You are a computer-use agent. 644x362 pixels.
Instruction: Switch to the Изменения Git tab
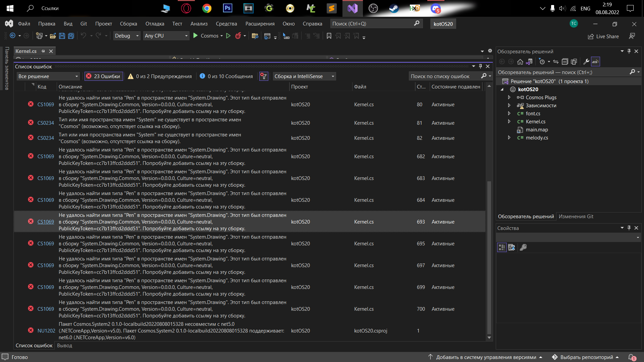(576, 216)
